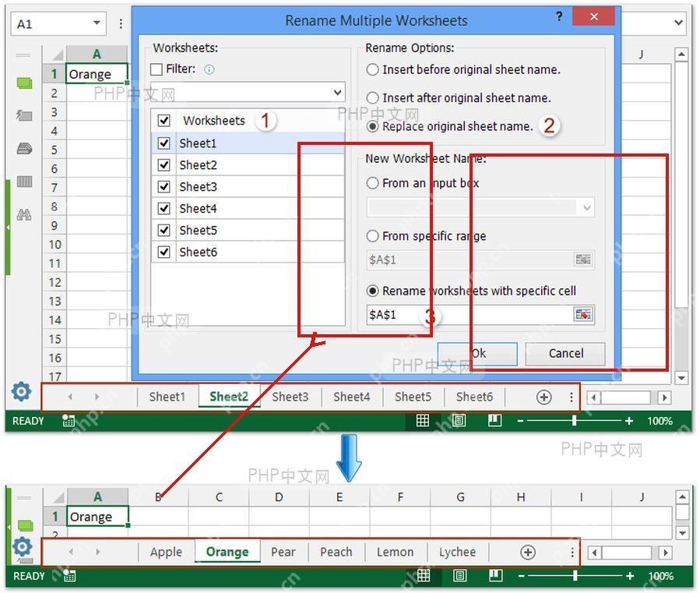Image resolution: width=700 pixels, height=593 pixels.
Task: Open Sheet1 tab in upper window
Action: [x=167, y=397]
